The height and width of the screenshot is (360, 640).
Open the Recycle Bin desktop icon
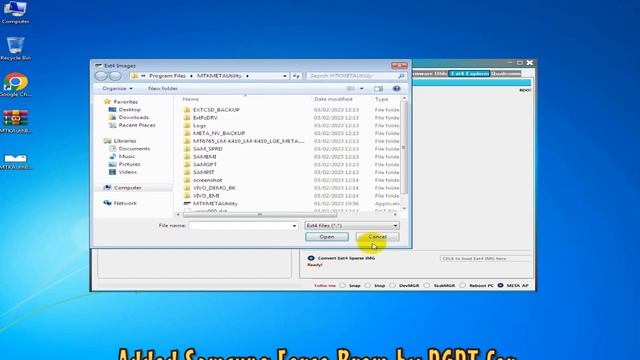pos(15,48)
